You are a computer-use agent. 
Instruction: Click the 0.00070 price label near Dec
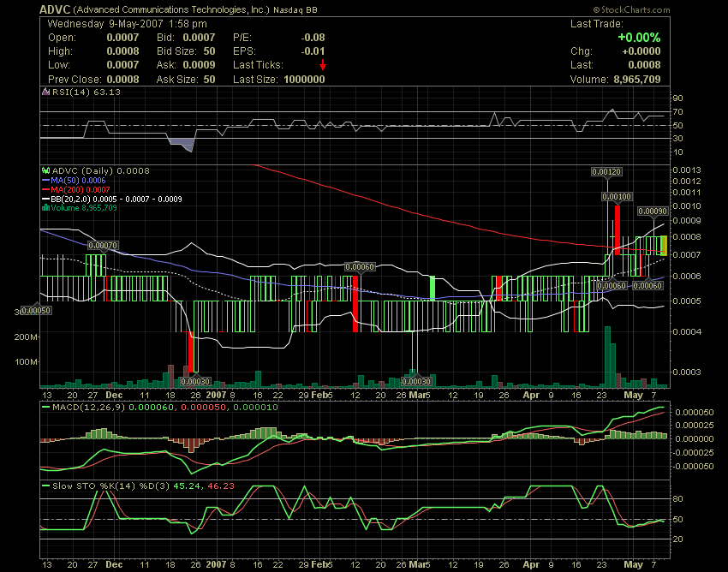[x=103, y=245]
